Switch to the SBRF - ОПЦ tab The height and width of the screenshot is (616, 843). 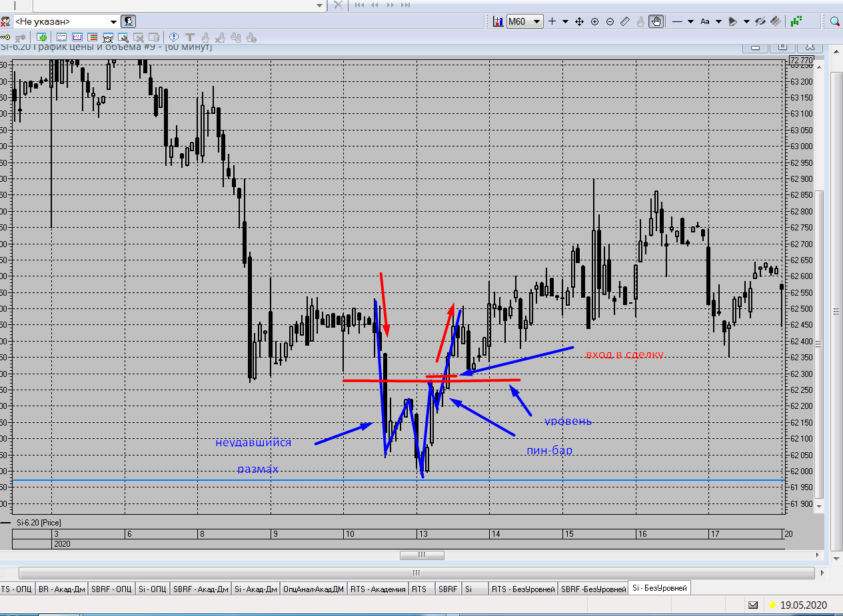111,589
